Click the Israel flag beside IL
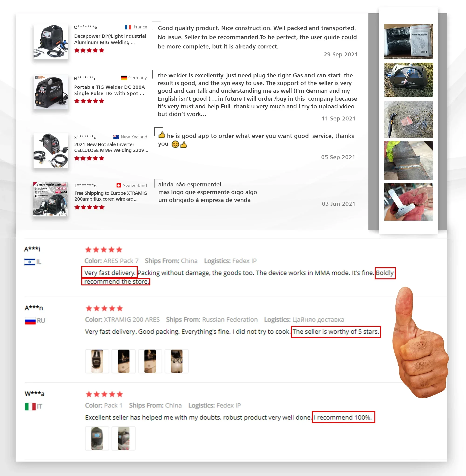 pyautogui.click(x=30, y=262)
